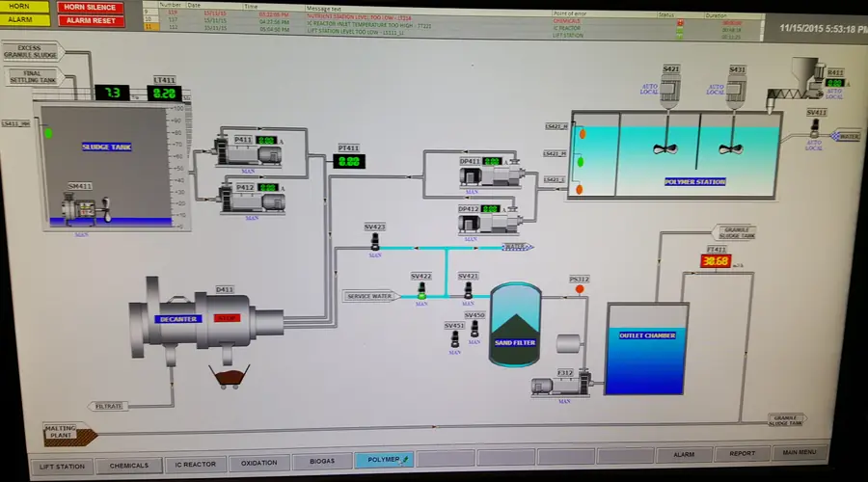
Task: Click the date and time display
Action: (x=824, y=28)
